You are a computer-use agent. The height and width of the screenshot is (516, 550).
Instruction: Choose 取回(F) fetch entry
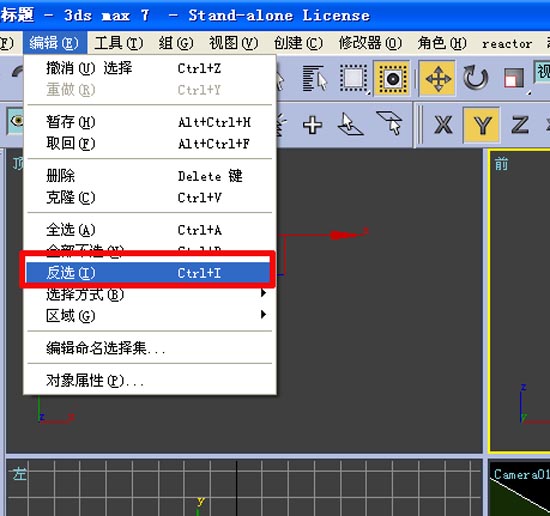pyautogui.click(x=150, y=143)
